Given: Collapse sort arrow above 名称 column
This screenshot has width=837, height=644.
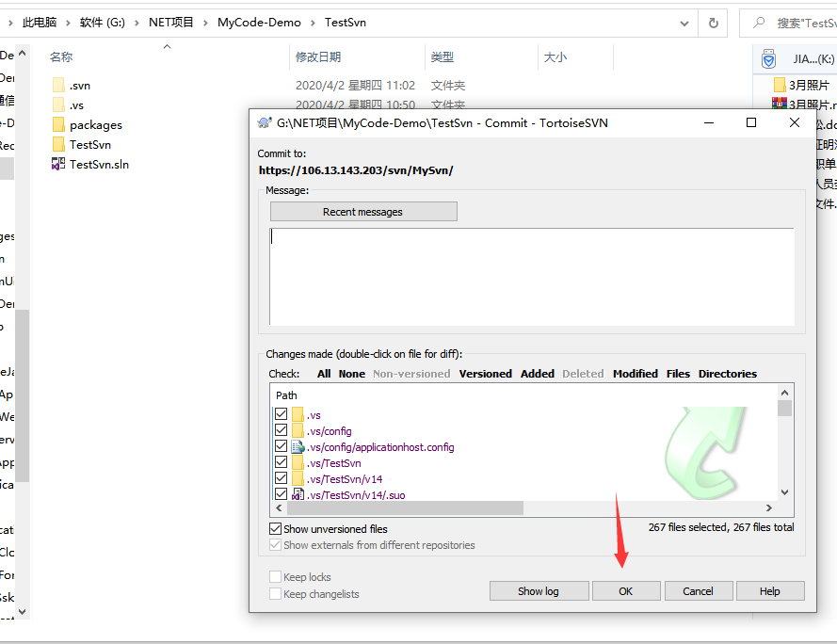Looking at the screenshot, I should point(167,46).
